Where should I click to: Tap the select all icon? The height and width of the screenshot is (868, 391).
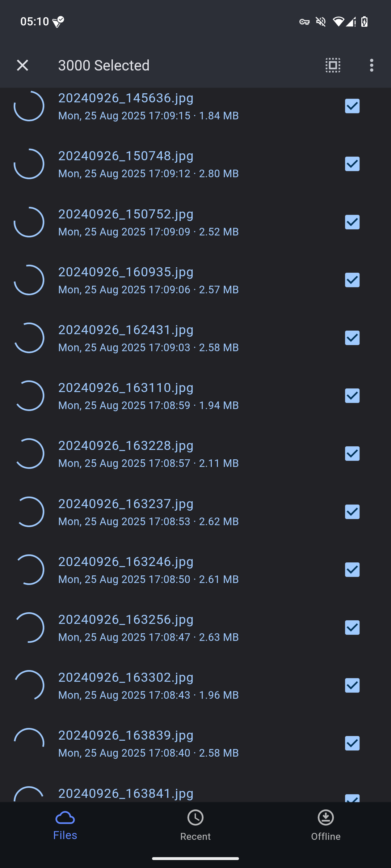click(333, 65)
